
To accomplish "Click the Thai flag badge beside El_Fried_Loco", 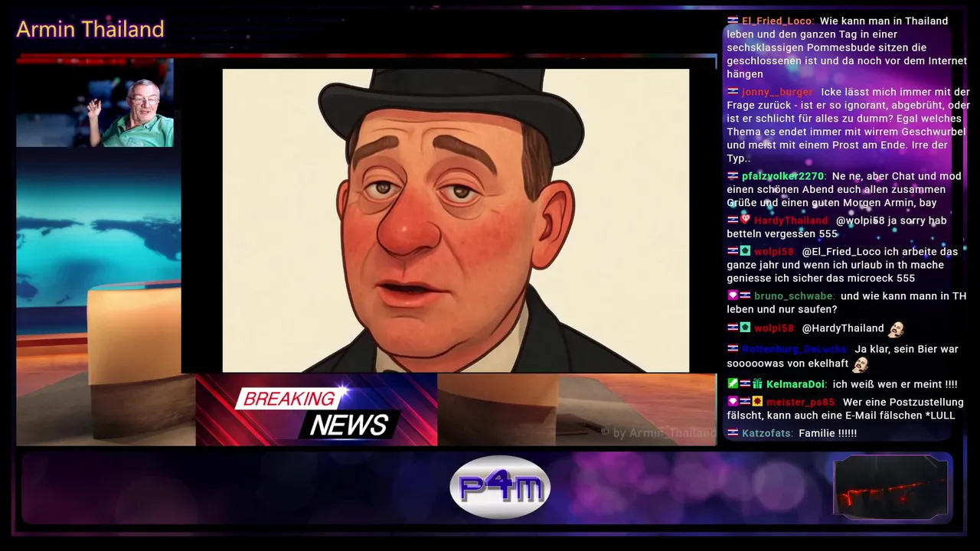I will click(733, 21).
